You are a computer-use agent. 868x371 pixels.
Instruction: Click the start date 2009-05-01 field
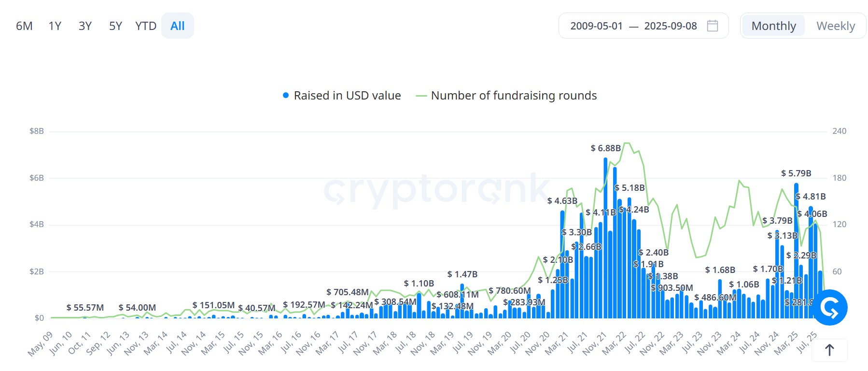coord(596,26)
